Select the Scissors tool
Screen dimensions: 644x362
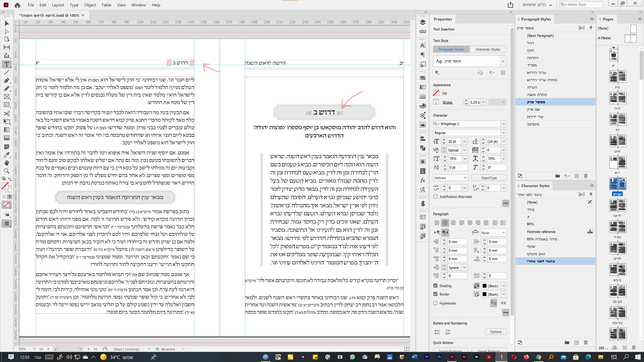pyautogui.click(x=7, y=114)
